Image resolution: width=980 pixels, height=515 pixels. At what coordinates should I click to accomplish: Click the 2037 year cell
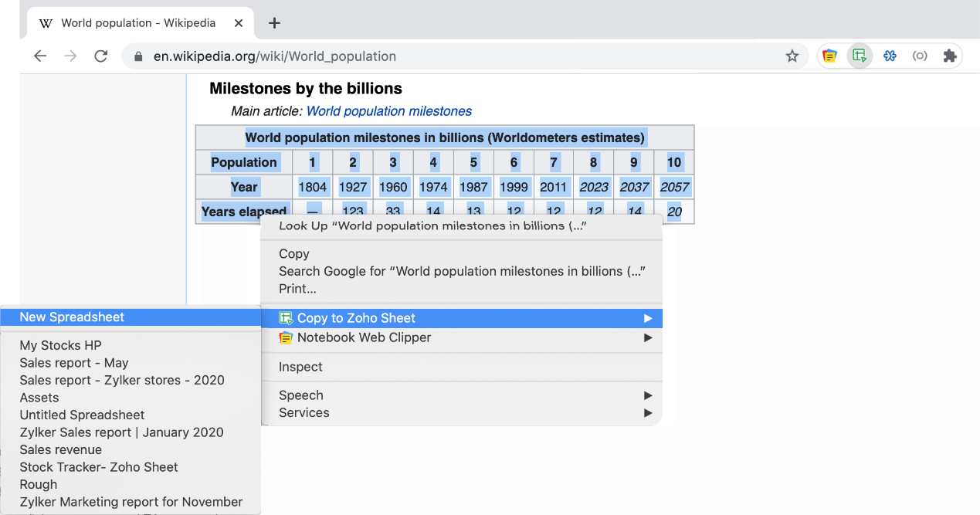click(x=634, y=187)
